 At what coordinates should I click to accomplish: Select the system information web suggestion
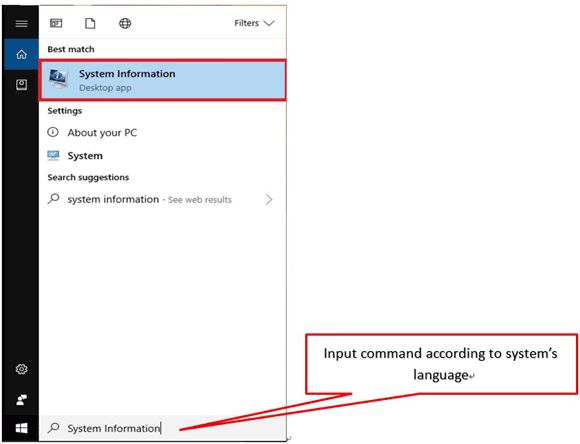coord(163,200)
